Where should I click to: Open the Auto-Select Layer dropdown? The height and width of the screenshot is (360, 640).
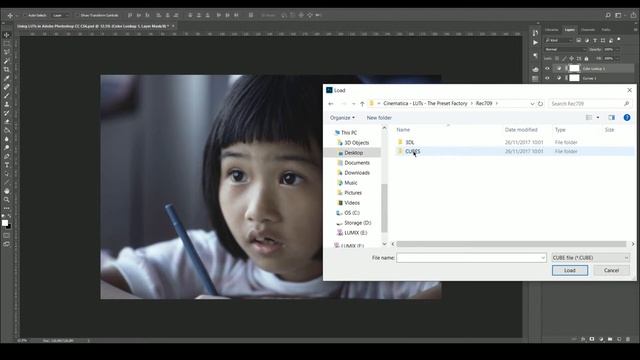point(60,15)
